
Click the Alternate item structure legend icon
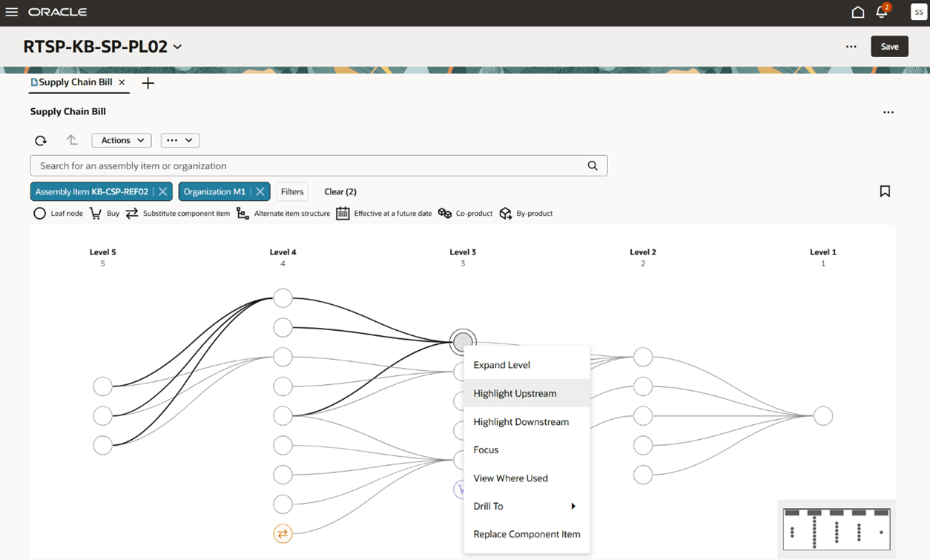pos(243,214)
